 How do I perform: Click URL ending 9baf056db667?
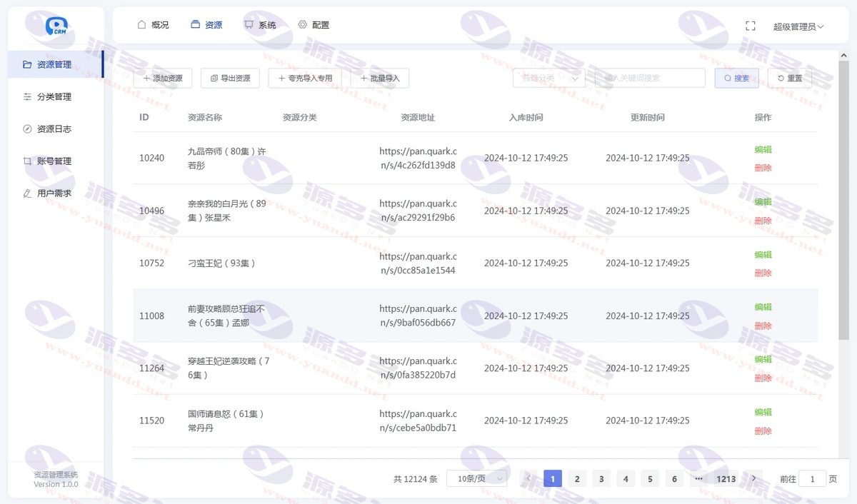[418, 316]
